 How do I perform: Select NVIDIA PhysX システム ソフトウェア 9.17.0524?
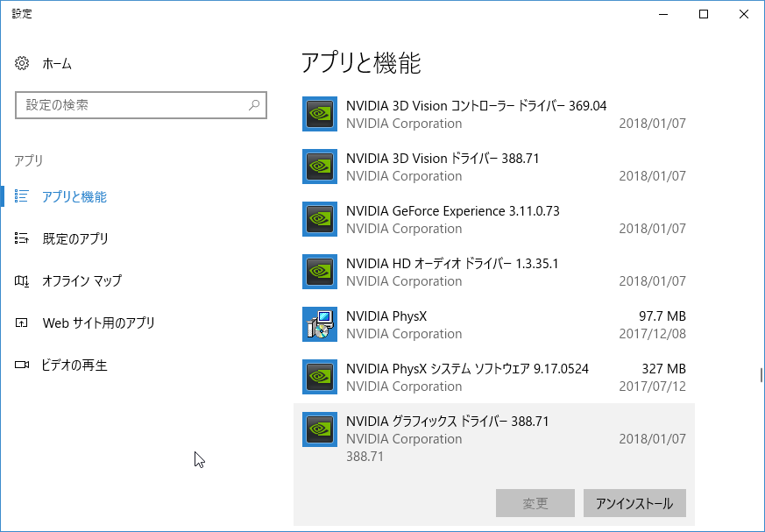[493, 377]
